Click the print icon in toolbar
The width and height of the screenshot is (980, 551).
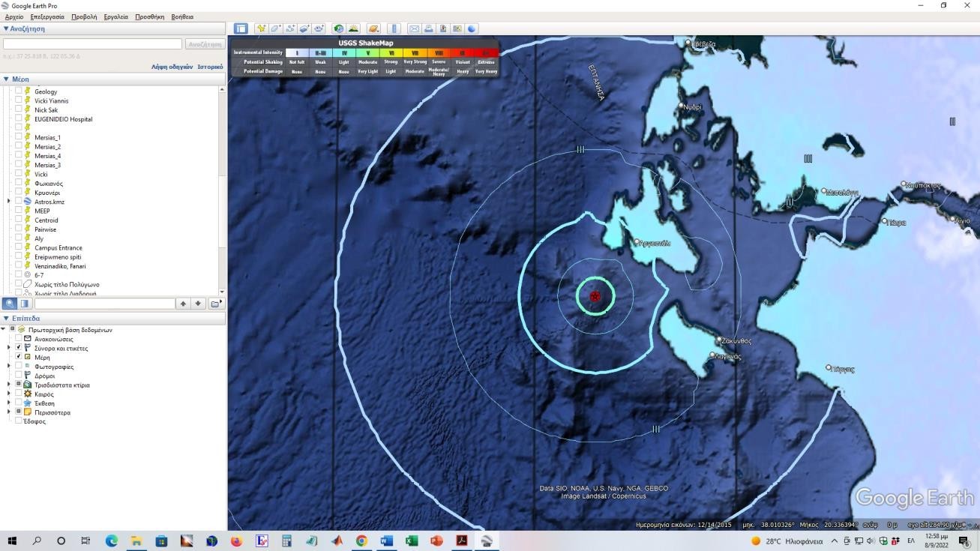428,28
